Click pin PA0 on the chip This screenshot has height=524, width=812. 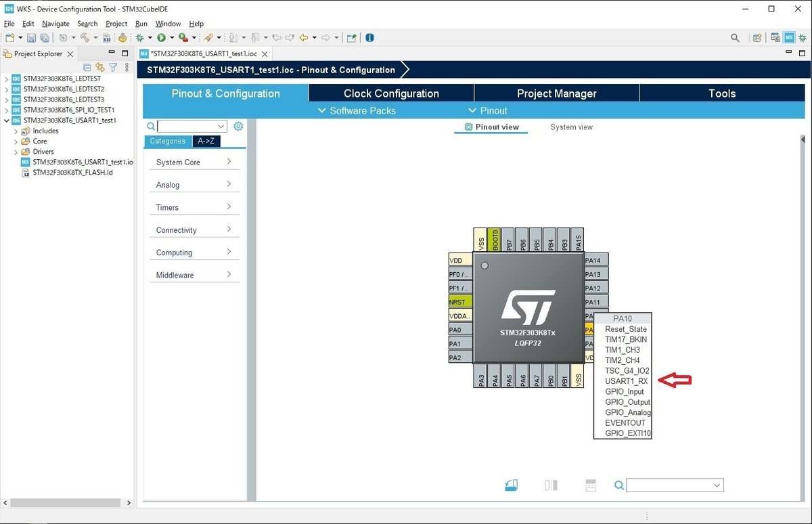point(461,330)
